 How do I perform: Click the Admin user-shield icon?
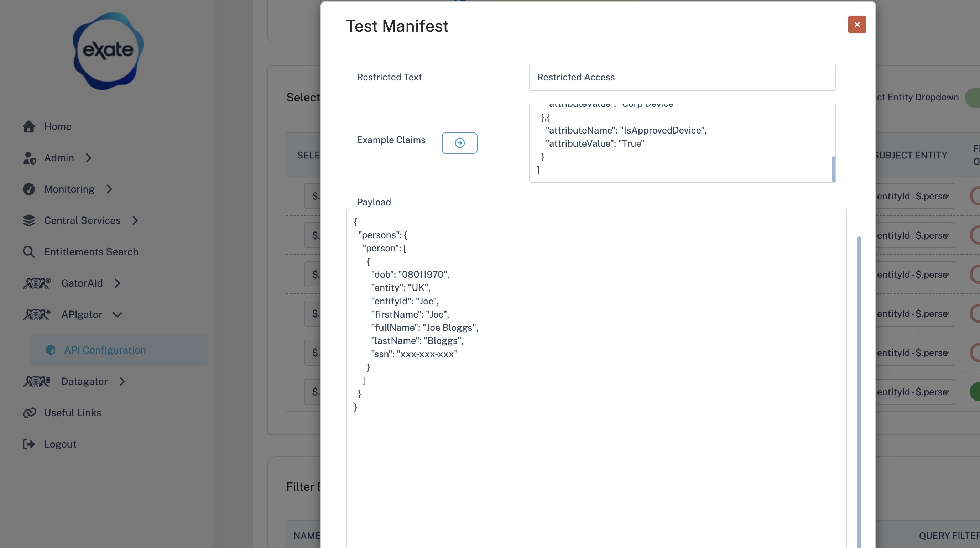coord(29,158)
